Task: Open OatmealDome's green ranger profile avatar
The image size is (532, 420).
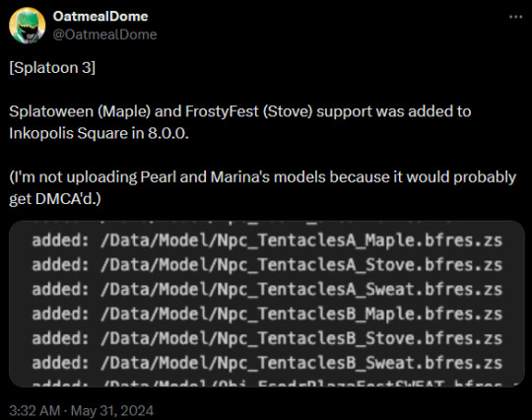Action: pos(28,26)
